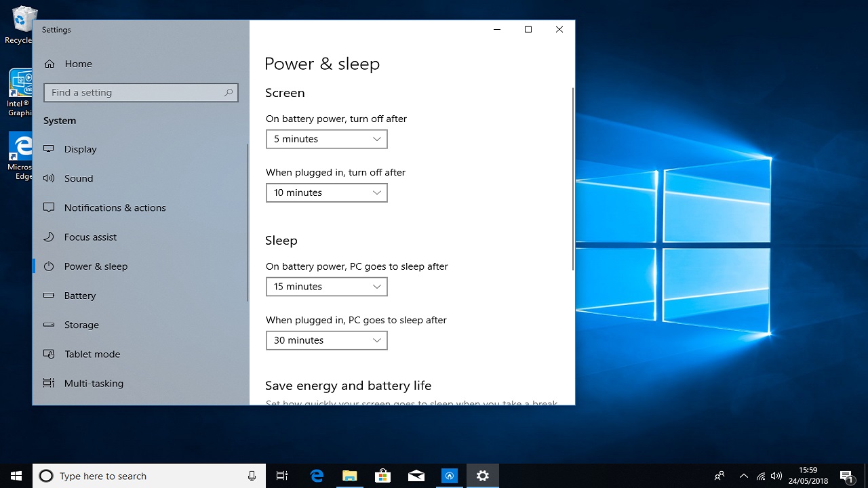Image resolution: width=868 pixels, height=488 pixels.
Task: Click the Find a setting search box
Action: pos(141,92)
